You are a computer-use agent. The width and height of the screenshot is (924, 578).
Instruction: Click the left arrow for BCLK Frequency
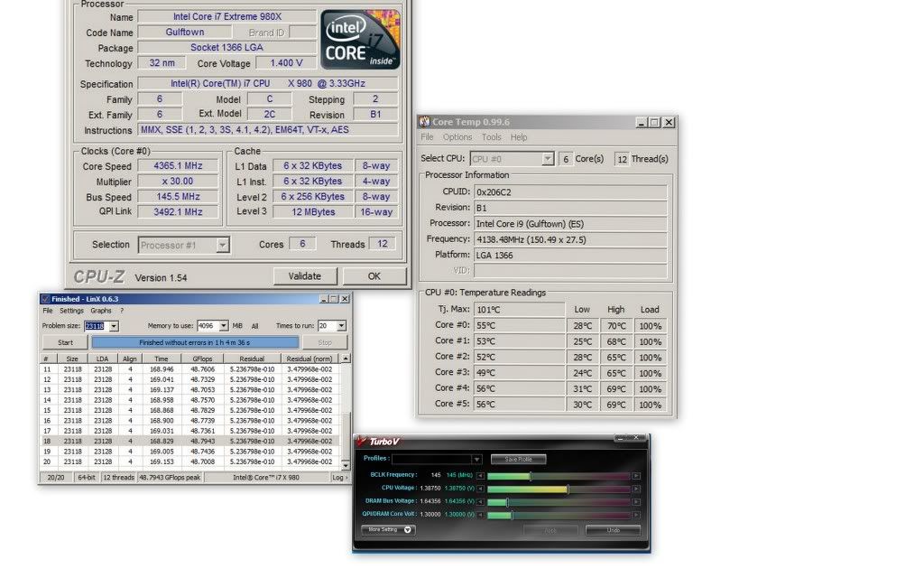[x=480, y=475]
